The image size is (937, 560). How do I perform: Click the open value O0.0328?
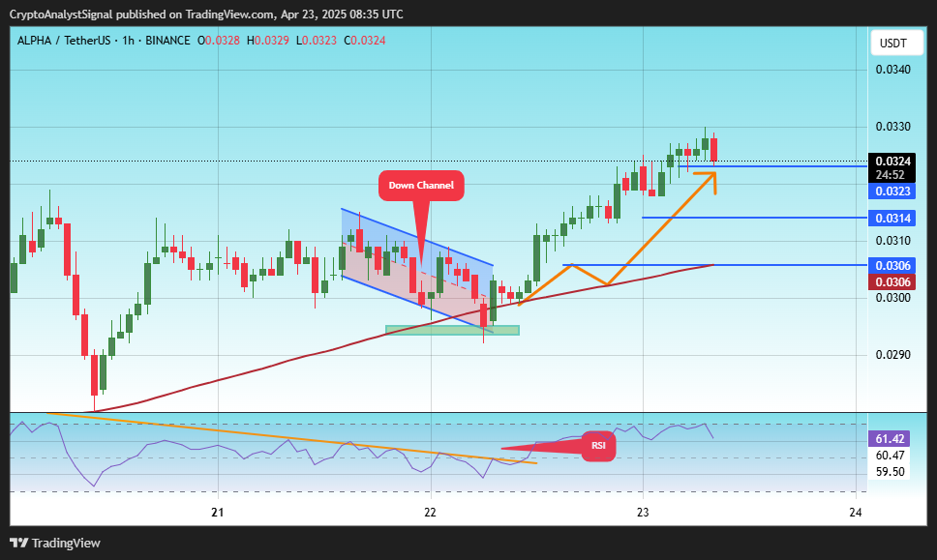[219, 41]
